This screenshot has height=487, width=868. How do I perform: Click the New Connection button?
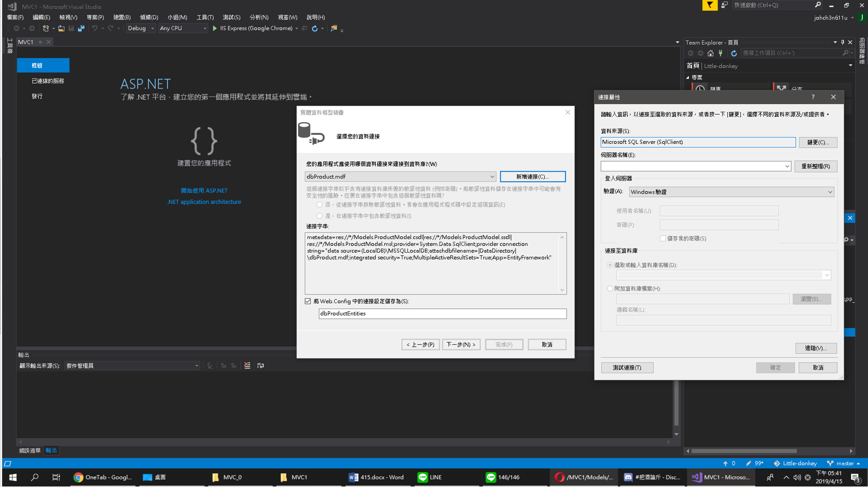533,176
